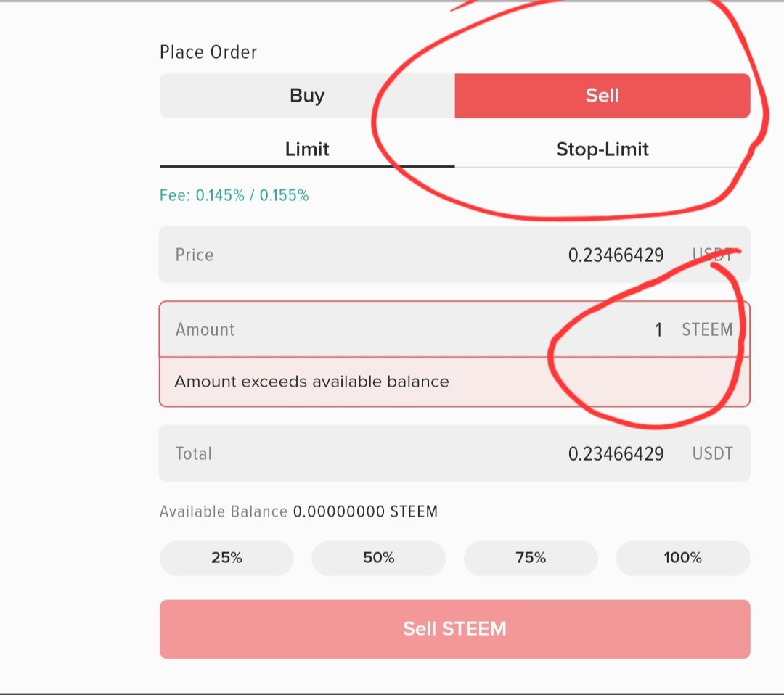The width and height of the screenshot is (784, 695).
Task: Pick the 75% balance preset
Action: coord(531,558)
